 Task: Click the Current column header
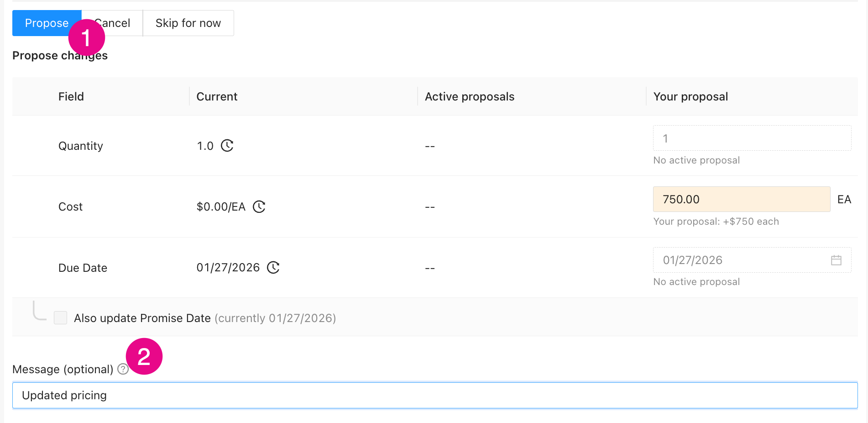(217, 96)
